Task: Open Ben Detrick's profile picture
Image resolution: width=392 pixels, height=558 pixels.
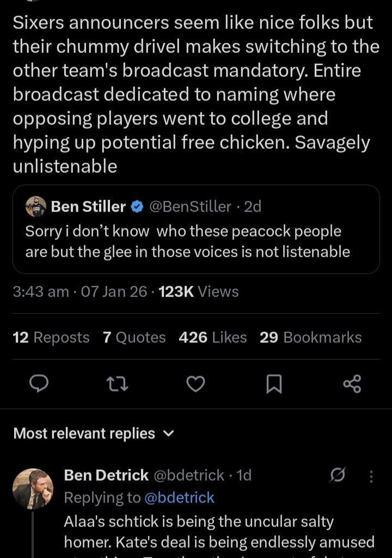Action: [x=33, y=488]
